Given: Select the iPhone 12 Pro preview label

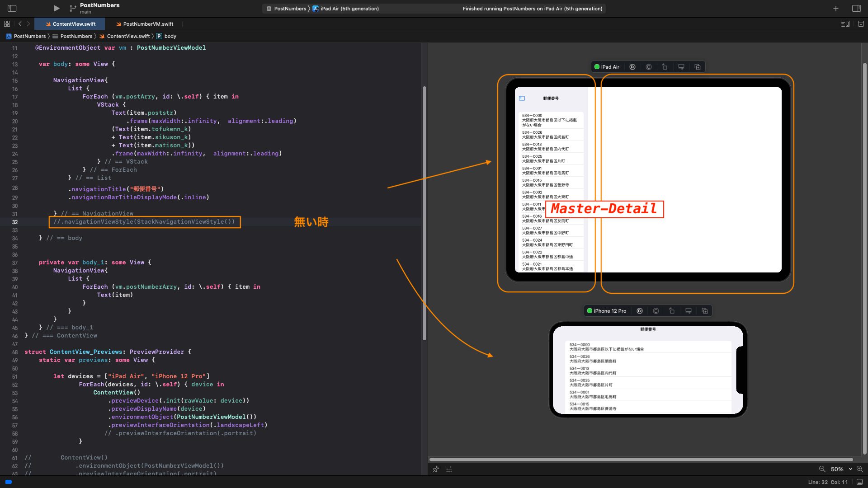Looking at the screenshot, I should (x=607, y=311).
